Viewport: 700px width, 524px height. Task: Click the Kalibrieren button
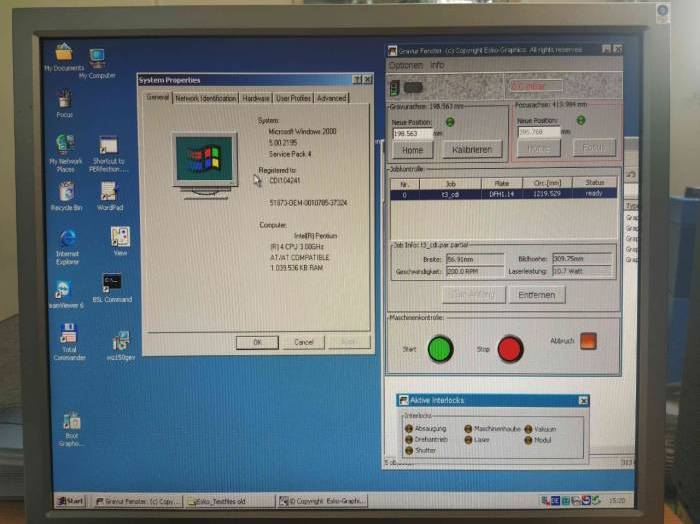point(472,150)
